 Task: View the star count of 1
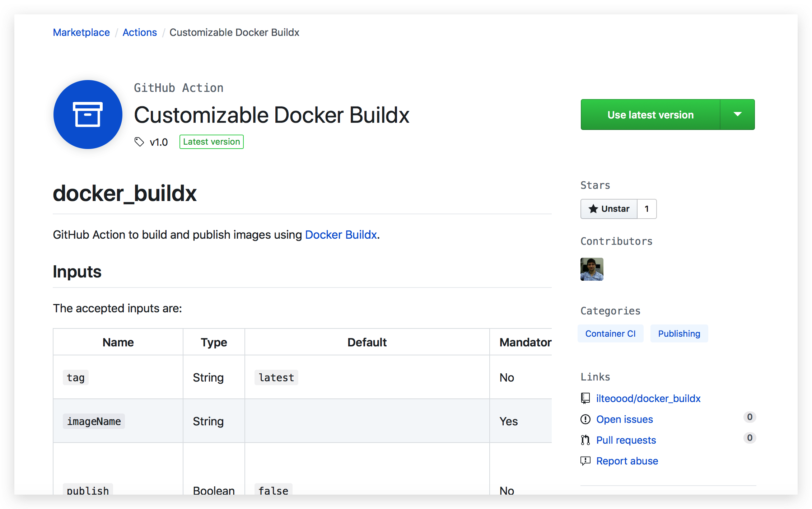point(647,209)
